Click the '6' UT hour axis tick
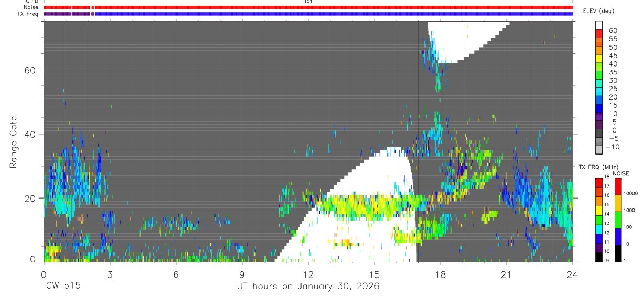Viewport: 644px width, 297px height. 176,274
